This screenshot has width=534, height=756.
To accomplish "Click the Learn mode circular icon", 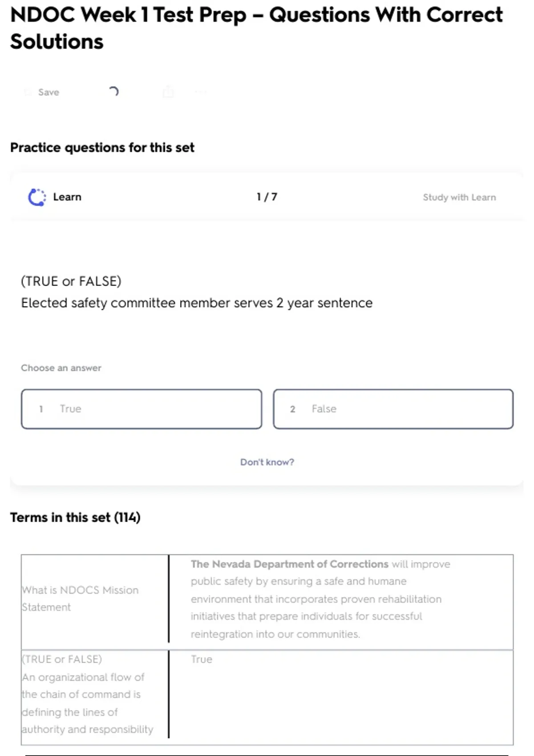I will tap(37, 197).
